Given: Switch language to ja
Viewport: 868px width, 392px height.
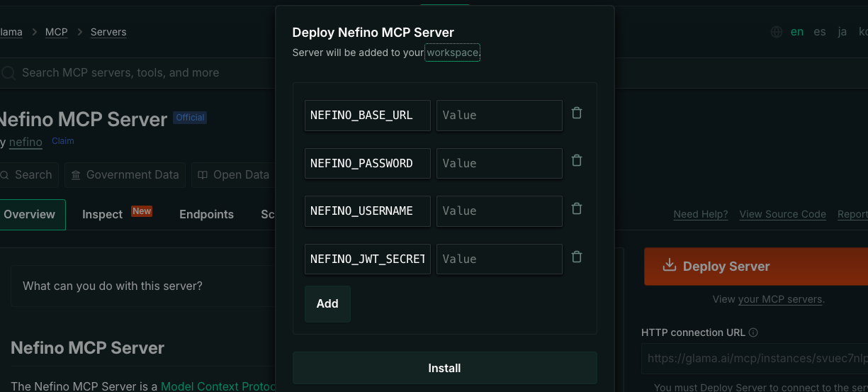Looking at the screenshot, I should [x=842, y=32].
